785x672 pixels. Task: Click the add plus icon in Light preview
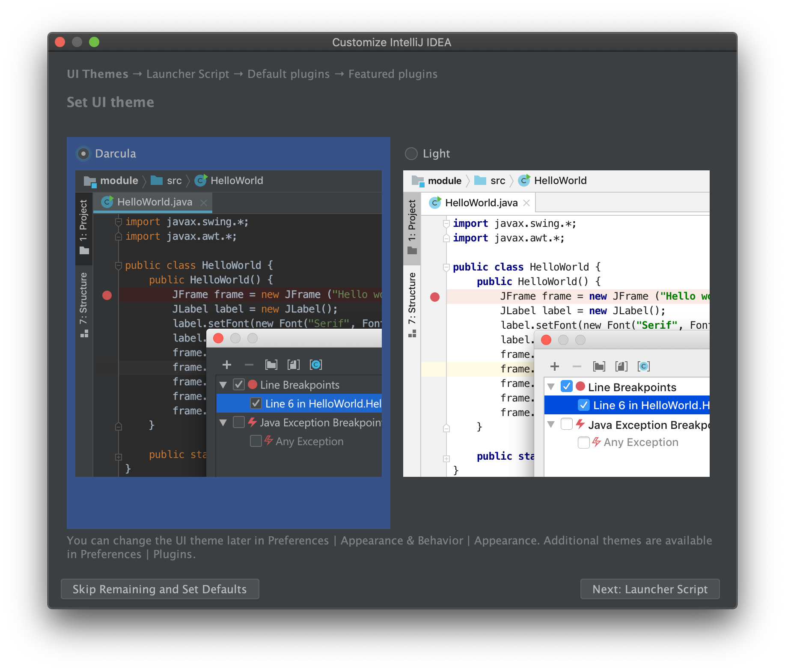click(555, 366)
